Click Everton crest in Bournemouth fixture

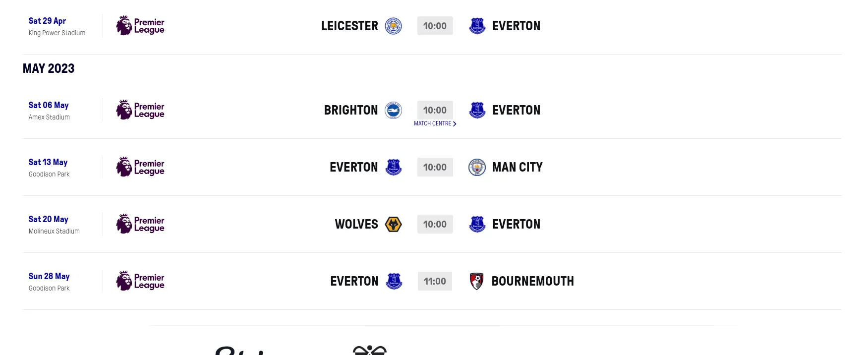394,282
